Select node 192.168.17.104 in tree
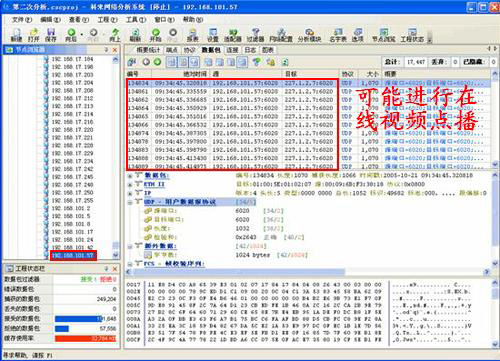This screenshot has height=361, width=500. [72, 59]
